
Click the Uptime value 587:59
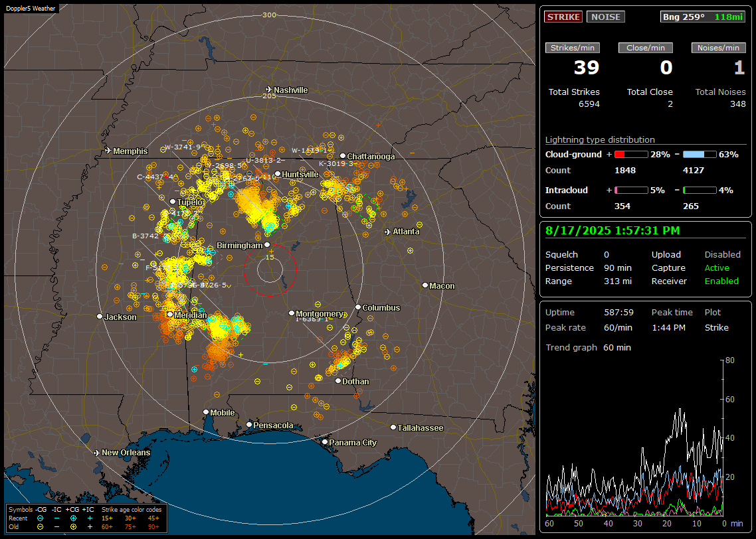point(618,313)
